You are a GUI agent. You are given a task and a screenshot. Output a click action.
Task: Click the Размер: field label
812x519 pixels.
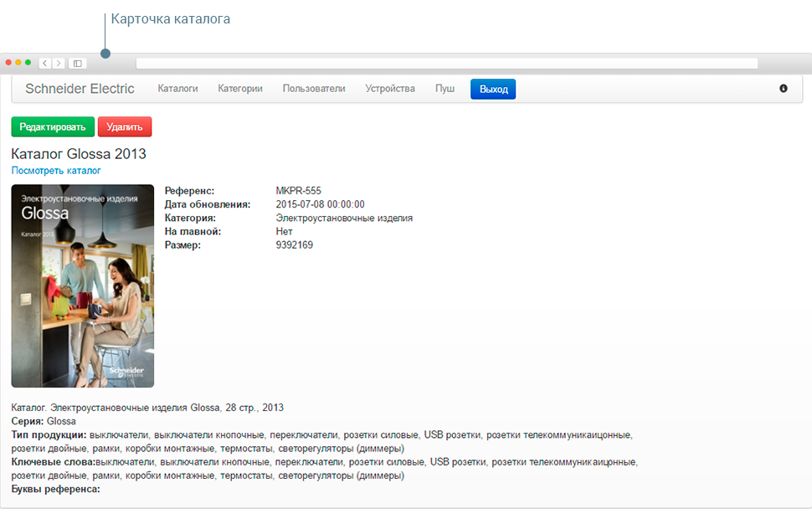point(182,245)
